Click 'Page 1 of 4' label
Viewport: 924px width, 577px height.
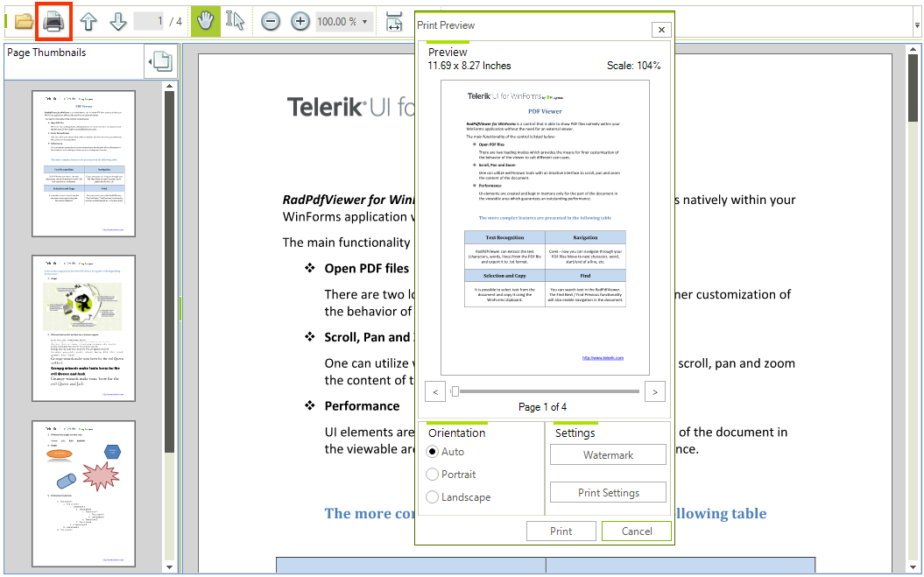click(542, 407)
